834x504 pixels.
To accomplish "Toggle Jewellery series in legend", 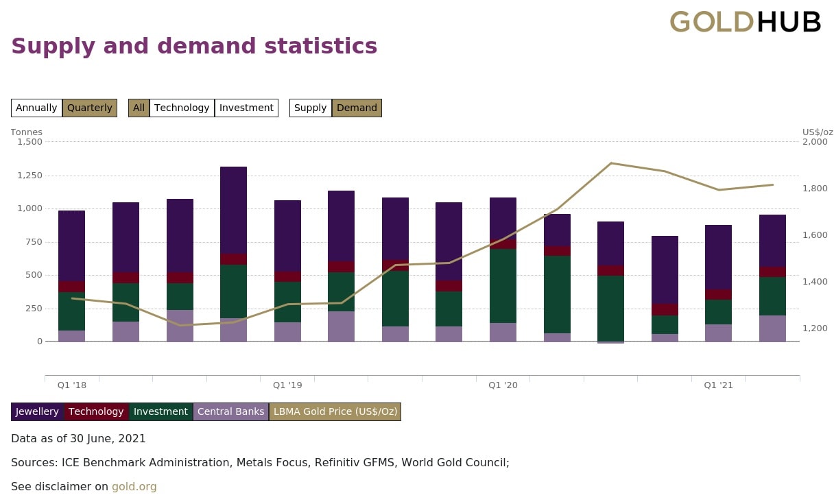I will click(x=37, y=411).
